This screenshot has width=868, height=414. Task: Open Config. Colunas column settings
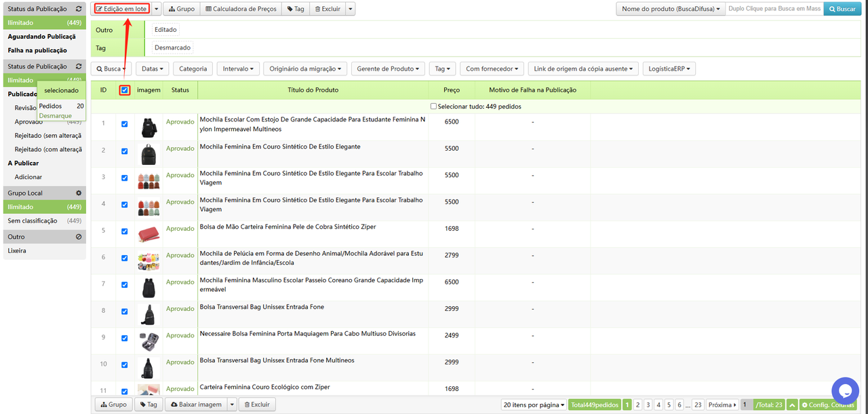pyautogui.click(x=827, y=404)
